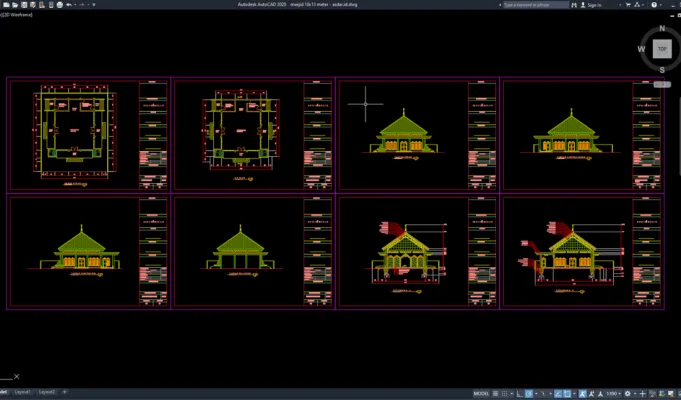The width and height of the screenshot is (681, 400).
Task: Close the command line with X icon
Action: tap(17, 377)
